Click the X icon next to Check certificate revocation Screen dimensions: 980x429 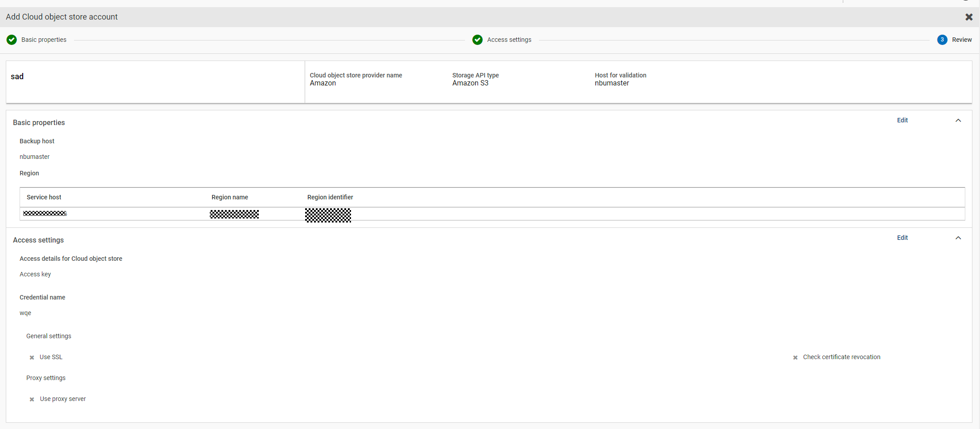point(795,357)
